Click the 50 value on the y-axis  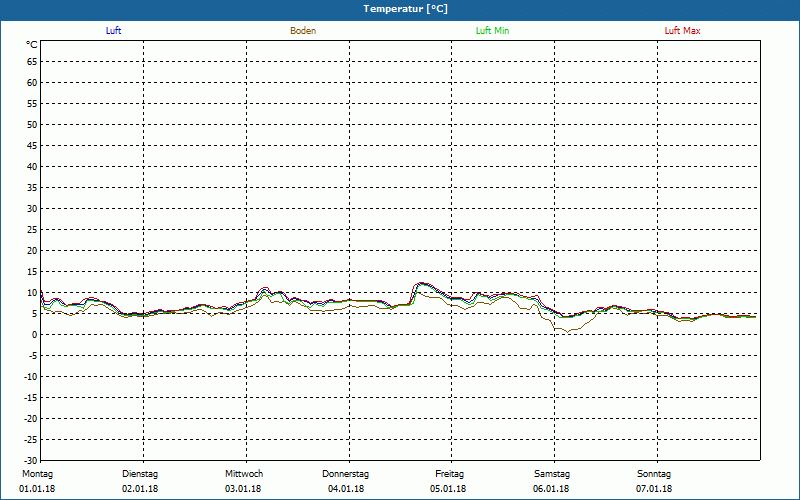pyautogui.click(x=32, y=124)
